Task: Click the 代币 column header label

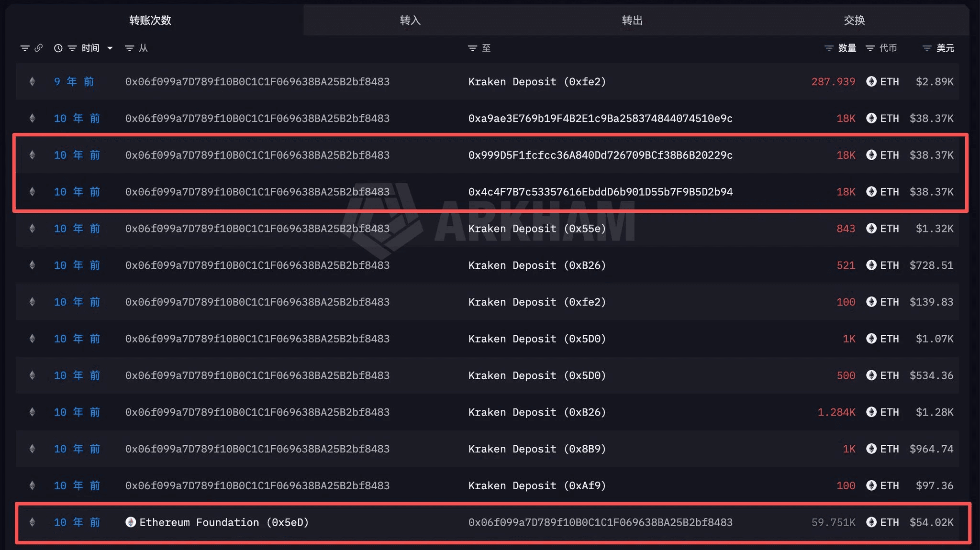Action: coord(888,48)
